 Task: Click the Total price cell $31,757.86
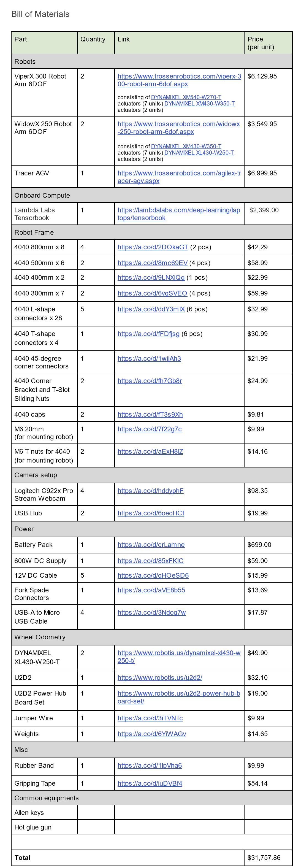click(x=264, y=858)
